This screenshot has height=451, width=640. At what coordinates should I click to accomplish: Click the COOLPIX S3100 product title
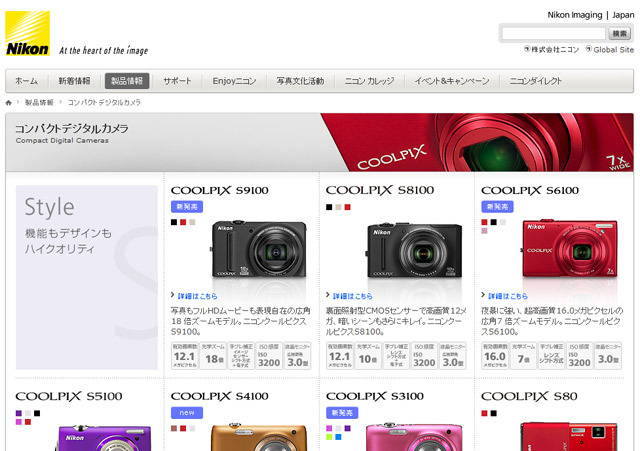pyautogui.click(x=375, y=396)
